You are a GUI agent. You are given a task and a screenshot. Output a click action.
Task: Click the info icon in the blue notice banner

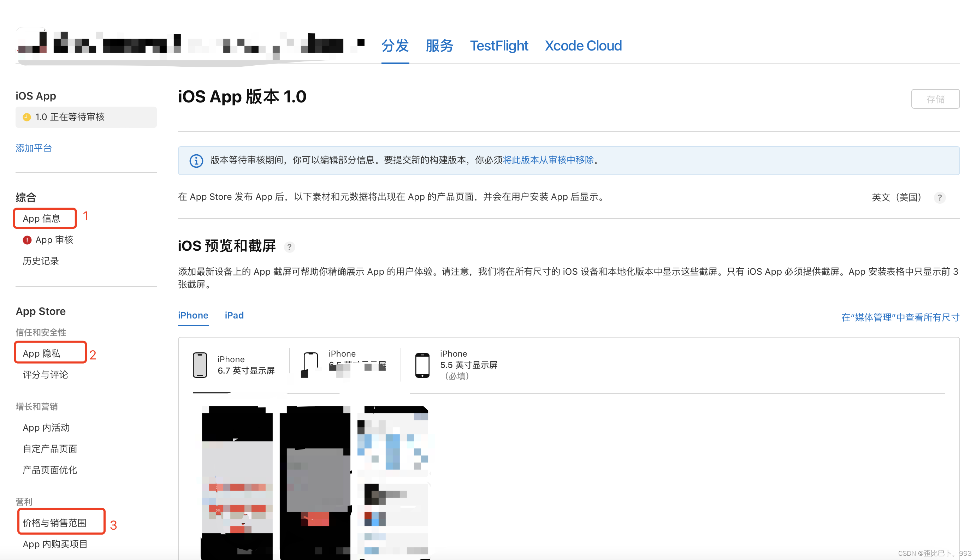196,160
